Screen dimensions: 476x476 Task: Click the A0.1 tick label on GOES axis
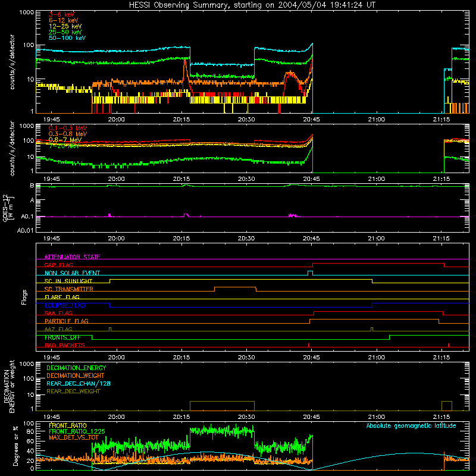(27, 217)
